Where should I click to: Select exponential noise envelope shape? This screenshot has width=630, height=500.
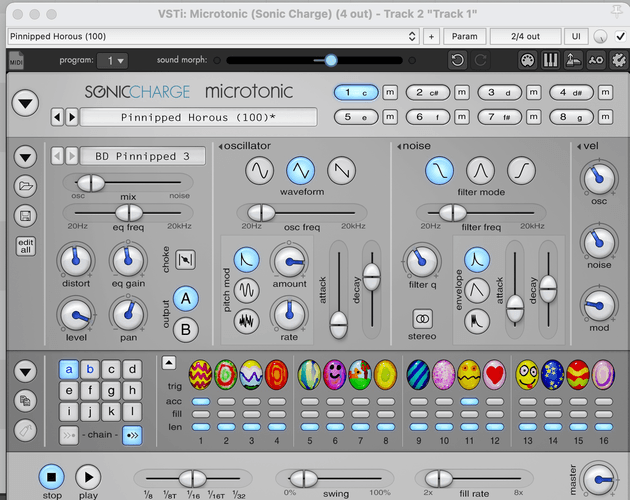pos(477,260)
